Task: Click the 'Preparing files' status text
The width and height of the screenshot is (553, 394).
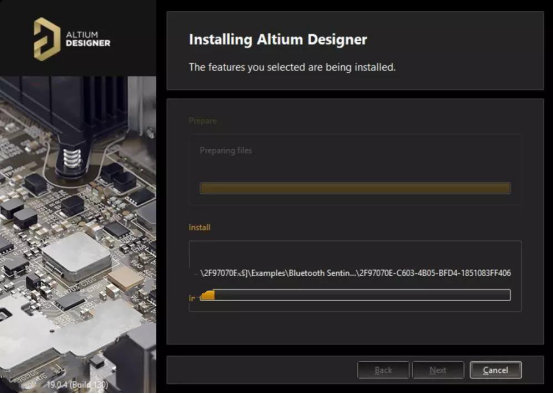Action: point(226,151)
